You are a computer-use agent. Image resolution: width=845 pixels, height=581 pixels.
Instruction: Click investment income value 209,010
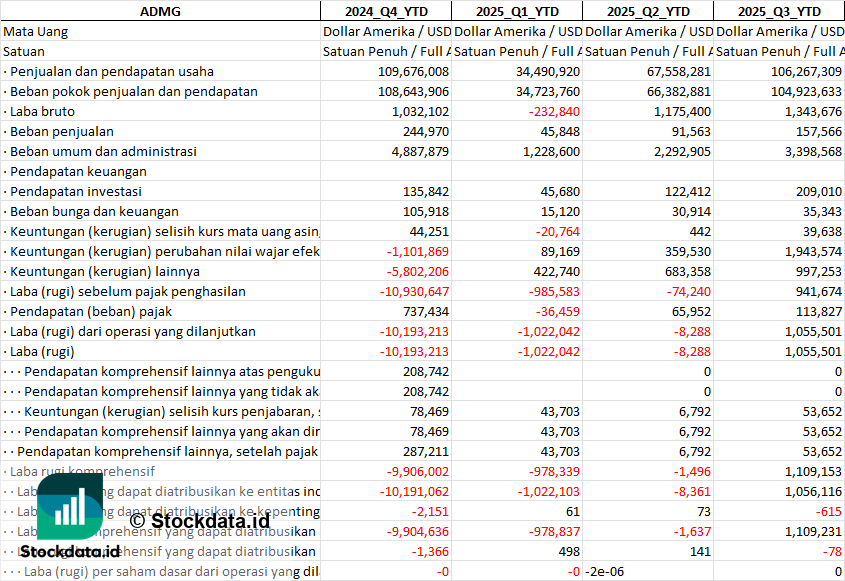819,191
